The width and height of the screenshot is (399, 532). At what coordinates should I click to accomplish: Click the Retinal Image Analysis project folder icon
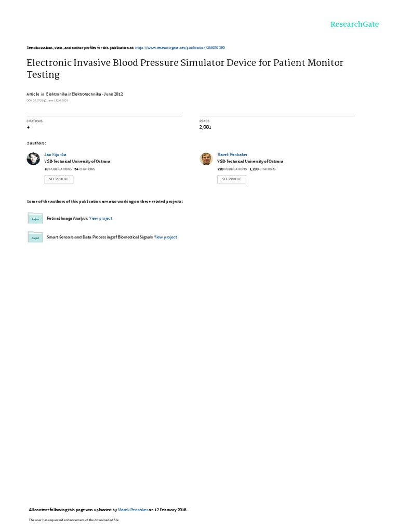click(x=35, y=218)
